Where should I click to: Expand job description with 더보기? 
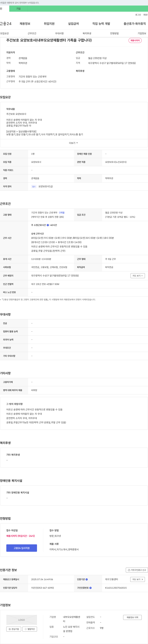74,143
